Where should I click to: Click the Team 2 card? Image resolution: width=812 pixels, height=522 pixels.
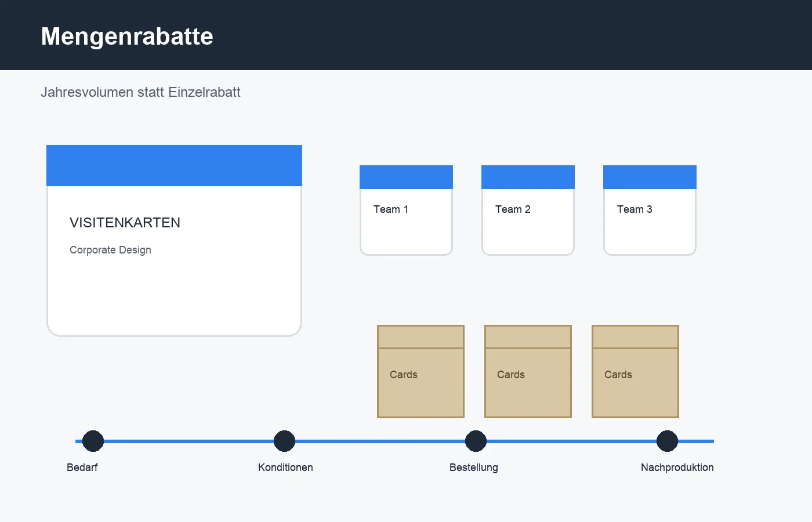point(528,210)
